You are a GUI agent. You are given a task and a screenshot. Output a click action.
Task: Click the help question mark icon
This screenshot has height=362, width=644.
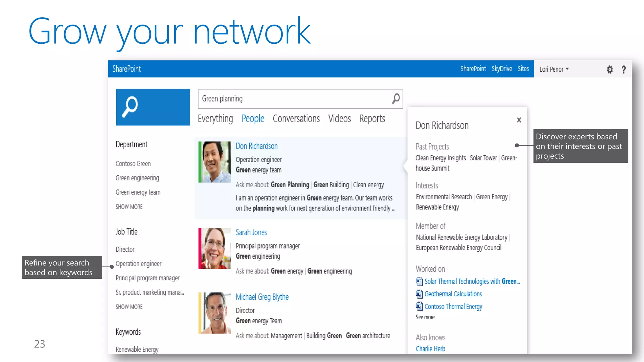coord(624,69)
